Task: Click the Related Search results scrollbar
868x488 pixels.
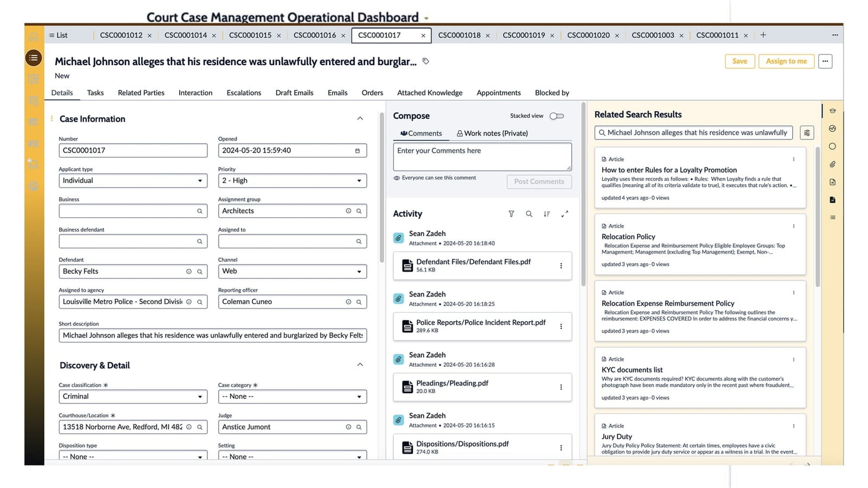Action: pyautogui.click(x=818, y=217)
